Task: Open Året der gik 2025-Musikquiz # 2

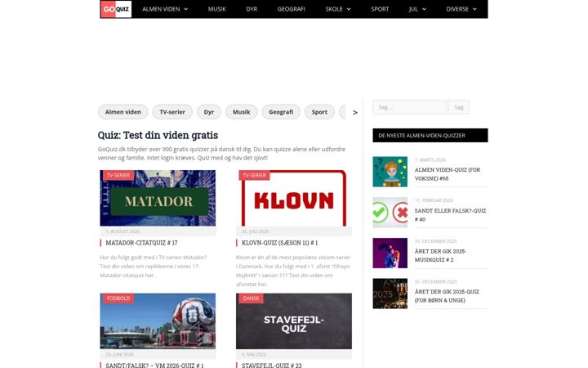Action: pos(441,255)
